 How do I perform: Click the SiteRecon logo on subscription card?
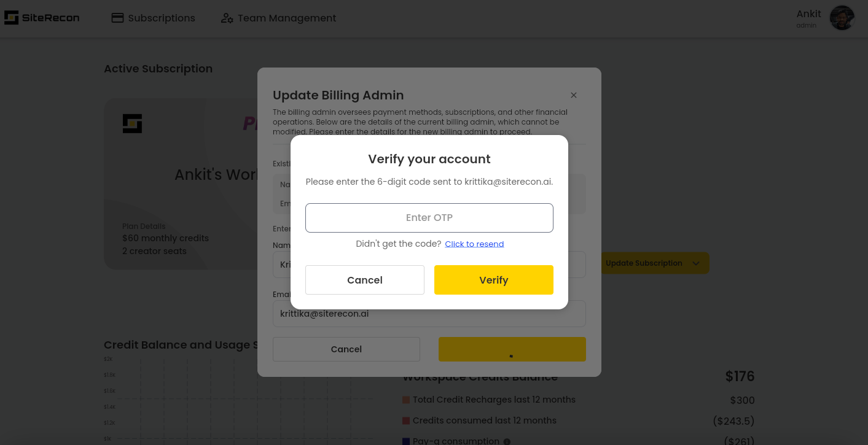point(132,123)
